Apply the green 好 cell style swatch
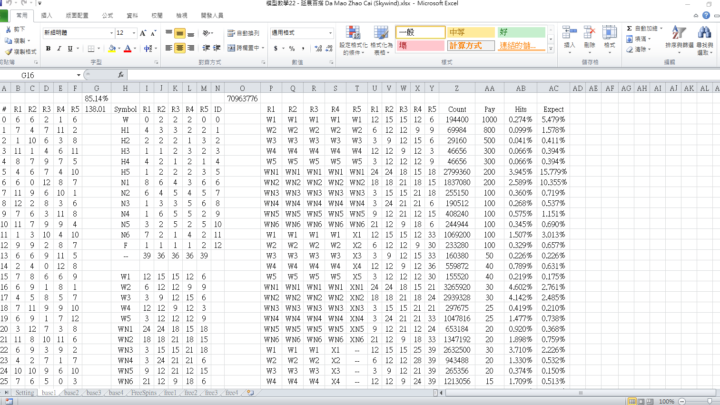 coord(521,33)
